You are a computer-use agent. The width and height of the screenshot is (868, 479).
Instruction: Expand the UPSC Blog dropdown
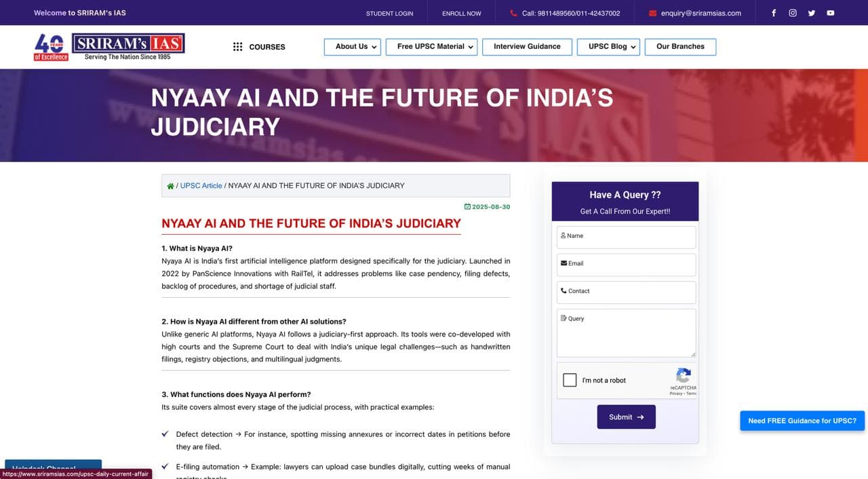click(608, 47)
